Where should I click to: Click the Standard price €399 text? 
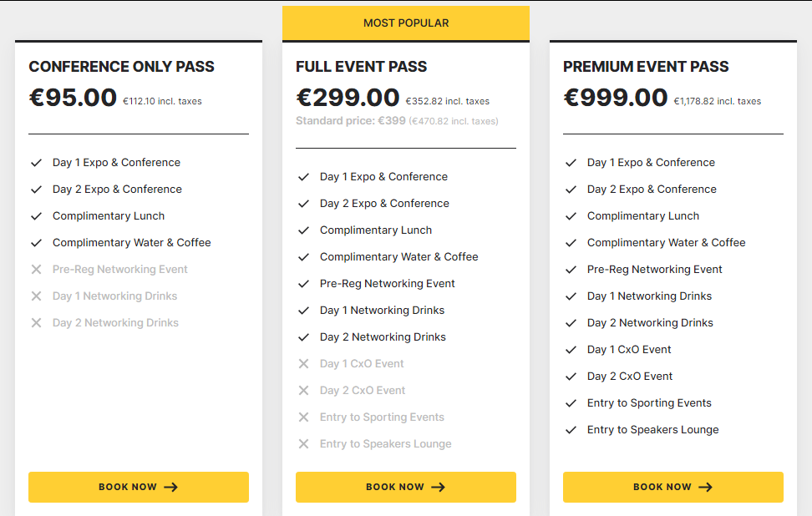(x=351, y=120)
